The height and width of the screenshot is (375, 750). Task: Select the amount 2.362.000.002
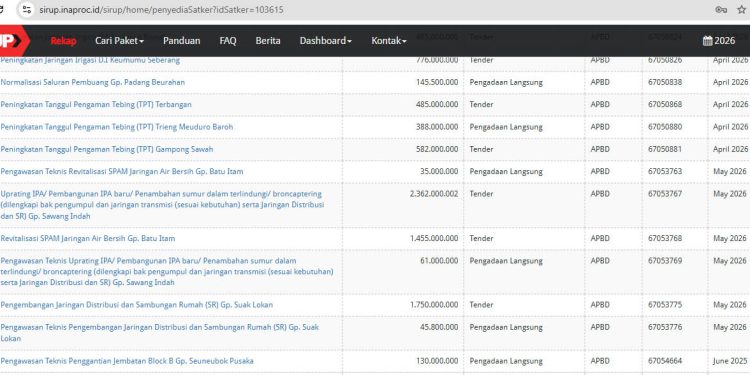pyautogui.click(x=434, y=194)
